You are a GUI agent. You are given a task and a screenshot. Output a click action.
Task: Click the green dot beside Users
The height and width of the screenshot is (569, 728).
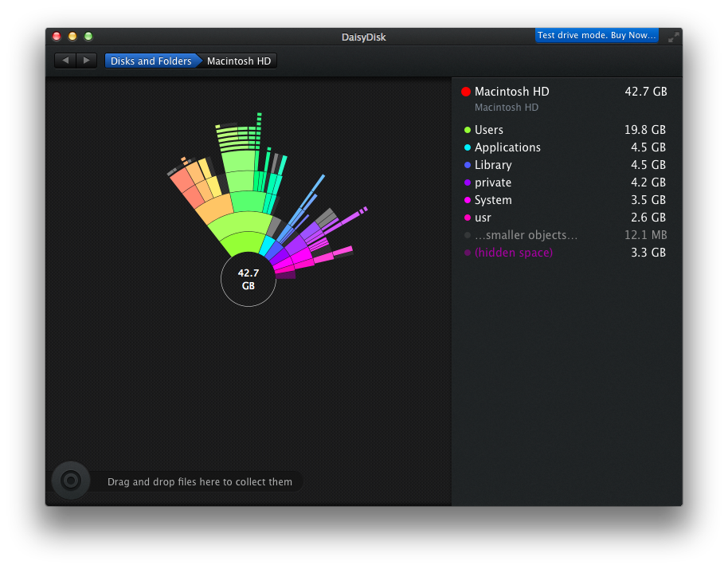(x=468, y=130)
